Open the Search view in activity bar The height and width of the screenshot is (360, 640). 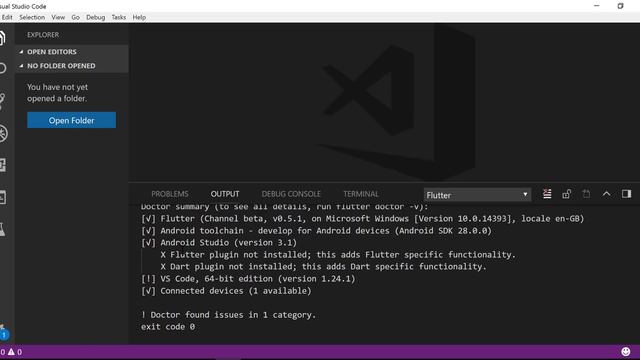tap(2, 68)
